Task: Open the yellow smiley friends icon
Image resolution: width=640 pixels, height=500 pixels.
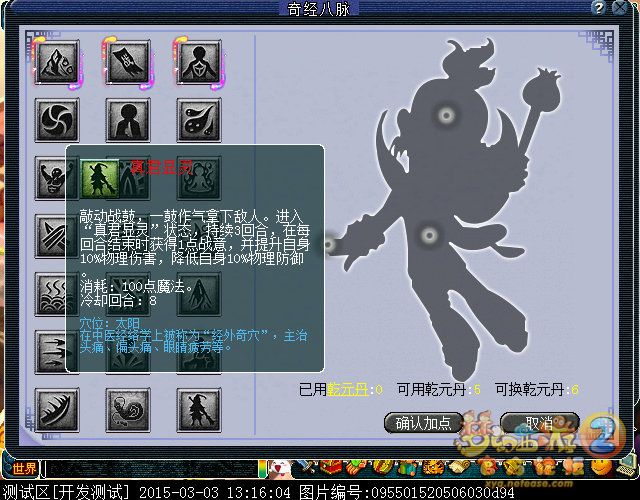Action: (602, 468)
